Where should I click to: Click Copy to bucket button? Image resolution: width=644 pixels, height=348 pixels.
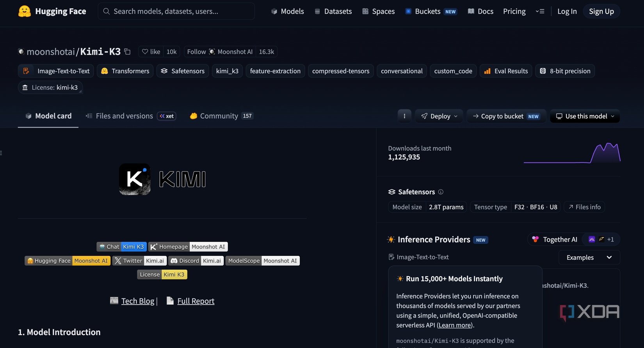(506, 116)
